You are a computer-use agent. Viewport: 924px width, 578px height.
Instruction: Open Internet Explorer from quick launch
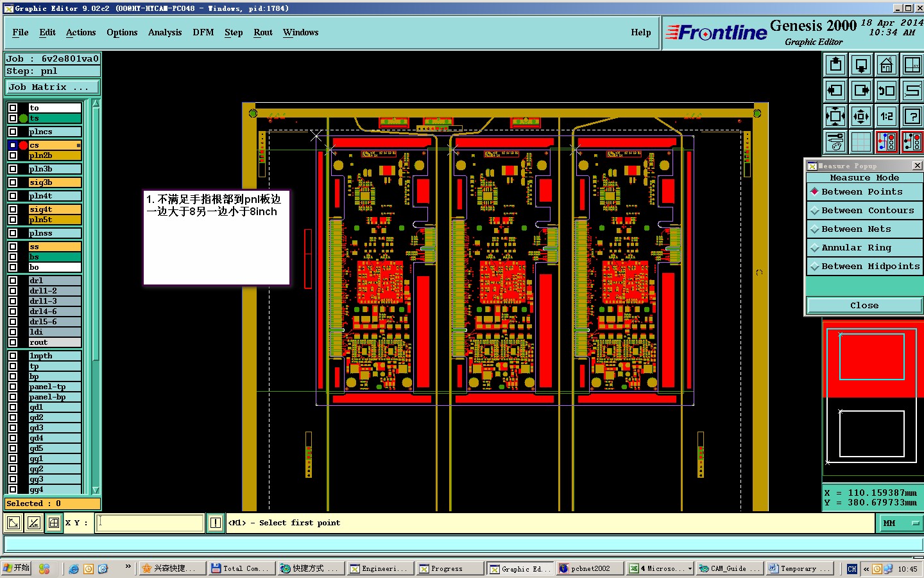tap(74, 569)
